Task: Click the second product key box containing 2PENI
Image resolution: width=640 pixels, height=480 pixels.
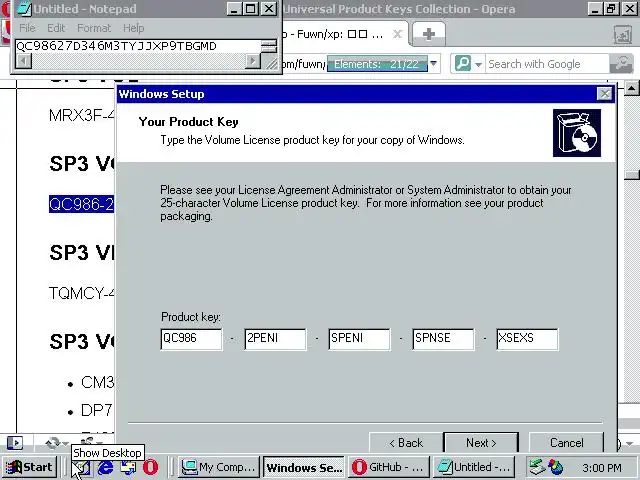Action: [276, 339]
